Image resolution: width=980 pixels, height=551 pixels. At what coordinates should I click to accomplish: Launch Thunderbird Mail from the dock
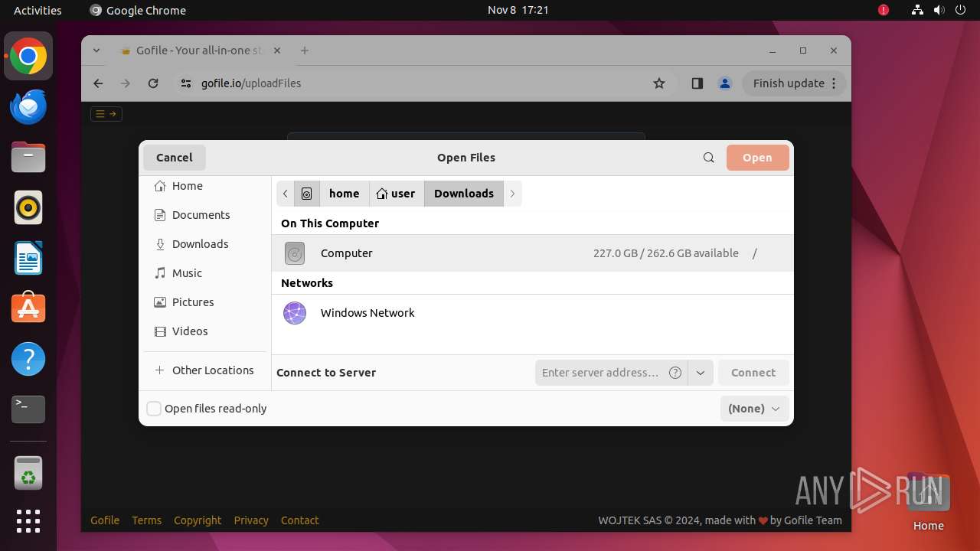[x=28, y=106]
